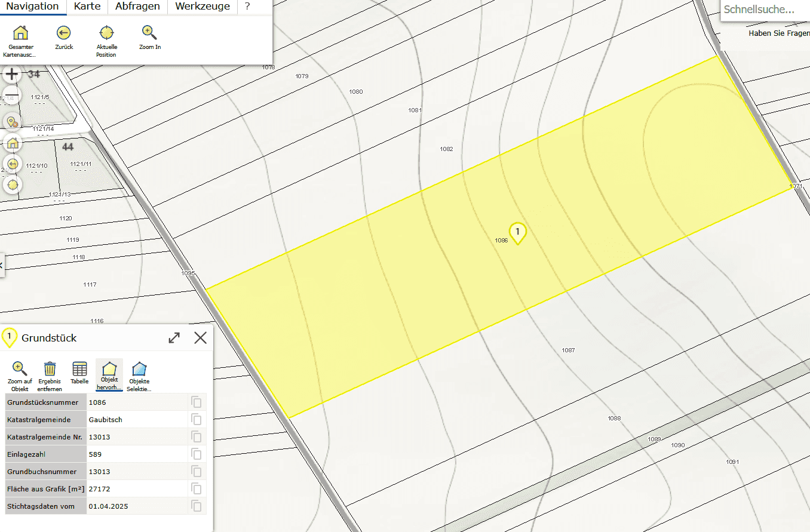Click the Zoom In magnifier tool
Image resolution: width=810 pixels, height=532 pixels.
(149, 38)
